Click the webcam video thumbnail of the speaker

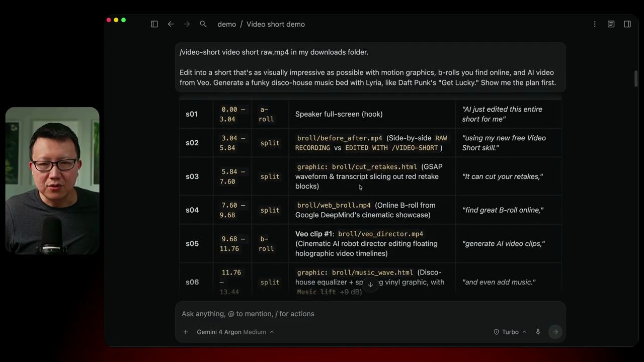[52, 180]
